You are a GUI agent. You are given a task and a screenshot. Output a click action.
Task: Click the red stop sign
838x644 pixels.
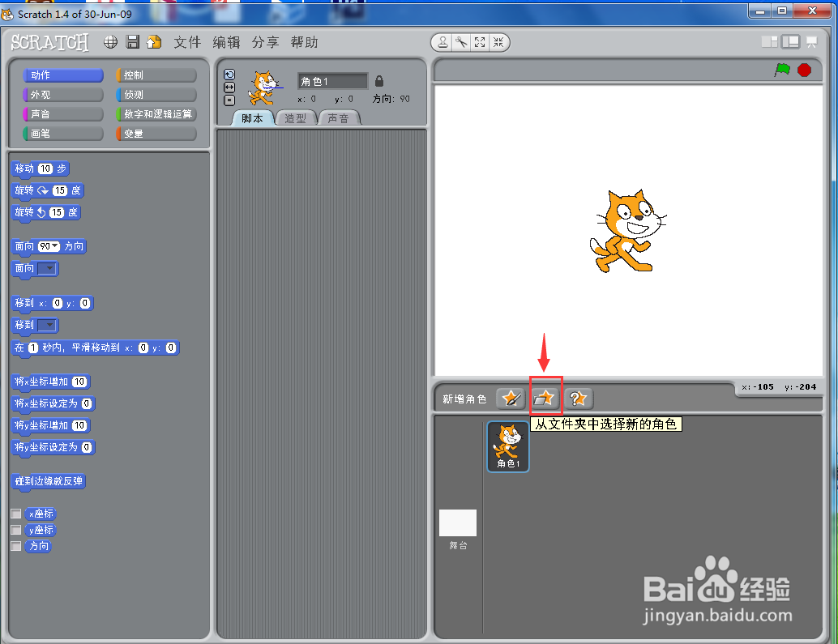coord(804,70)
